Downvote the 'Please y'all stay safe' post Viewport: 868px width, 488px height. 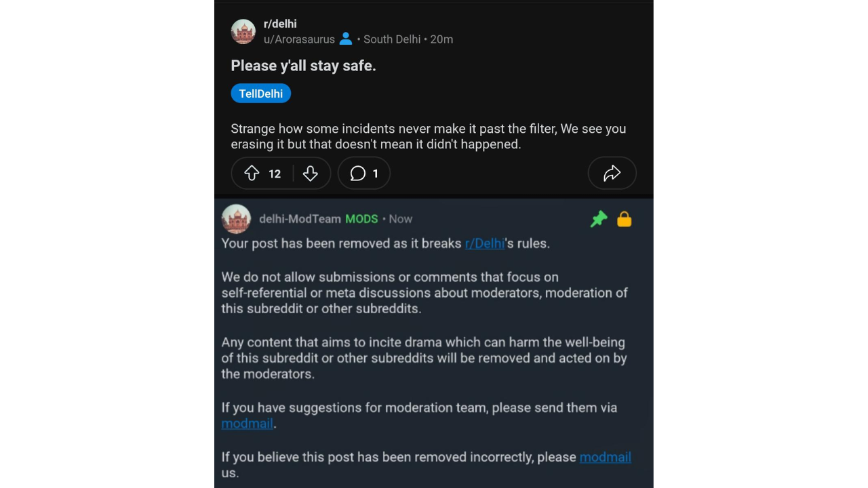coord(311,174)
